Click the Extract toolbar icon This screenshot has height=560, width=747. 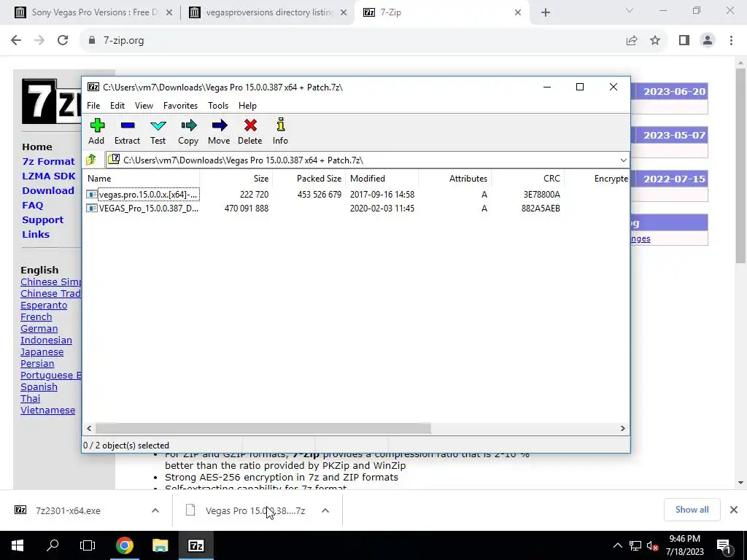click(x=127, y=131)
